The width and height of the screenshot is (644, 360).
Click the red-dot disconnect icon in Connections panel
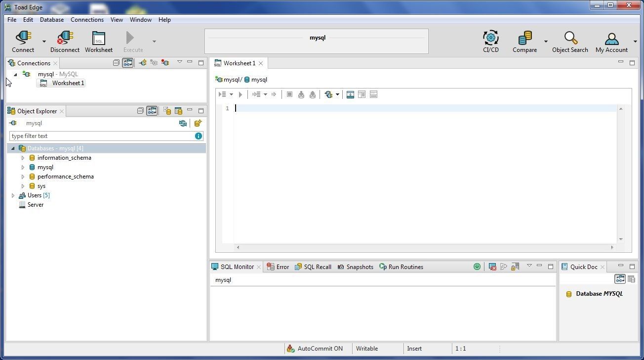(165, 63)
